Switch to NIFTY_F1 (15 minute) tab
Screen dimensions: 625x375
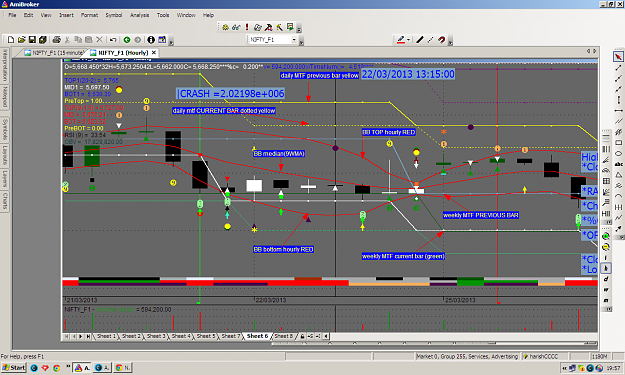coord(54,53)
